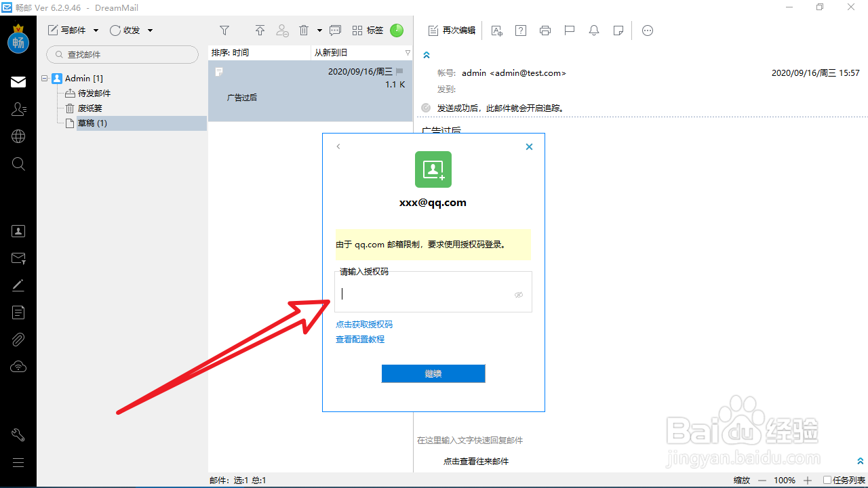Flag the email with flag icon
Image resolution: width=868 pixels, height=488 pixels.
click(x=570, y=30)
